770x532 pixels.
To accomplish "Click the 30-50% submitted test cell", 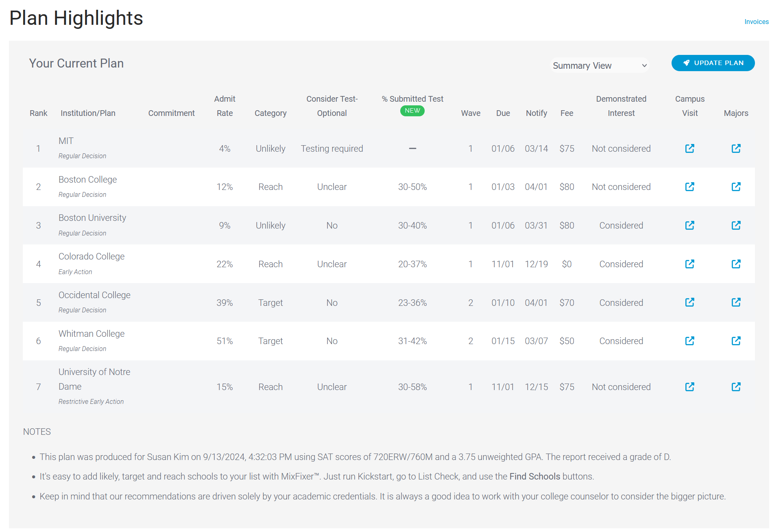I will click(412, 187).
